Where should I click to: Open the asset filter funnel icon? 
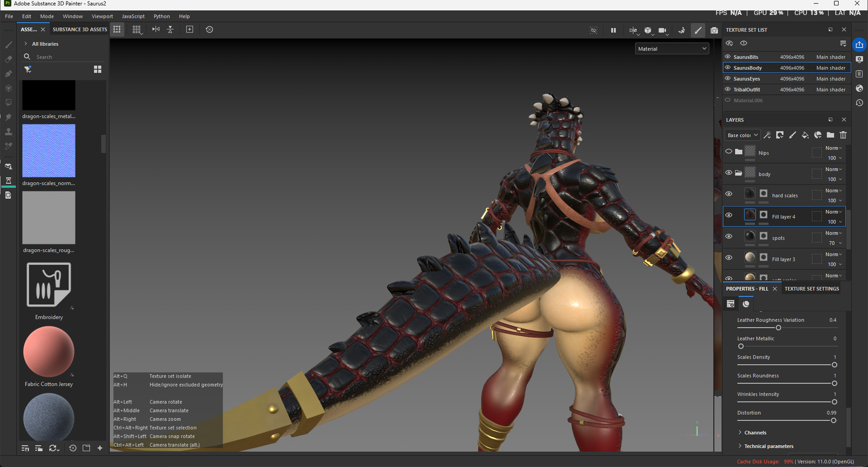tap(28, 70)
